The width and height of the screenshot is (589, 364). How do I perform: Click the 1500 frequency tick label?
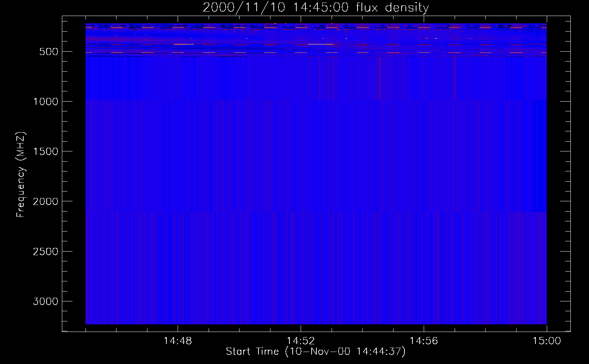46,151
